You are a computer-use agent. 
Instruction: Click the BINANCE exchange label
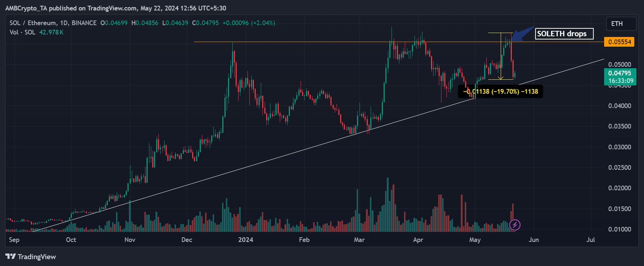[84, 23]
